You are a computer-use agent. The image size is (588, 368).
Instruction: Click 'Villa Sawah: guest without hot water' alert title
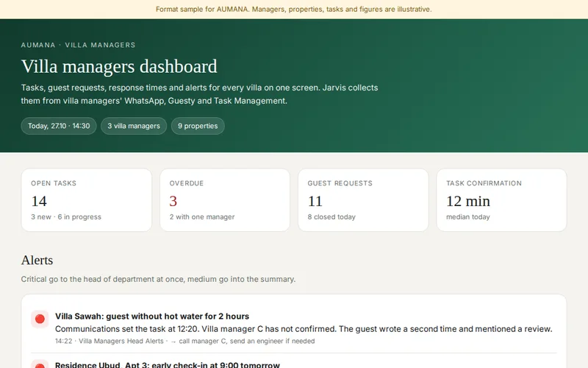point(152,316)
